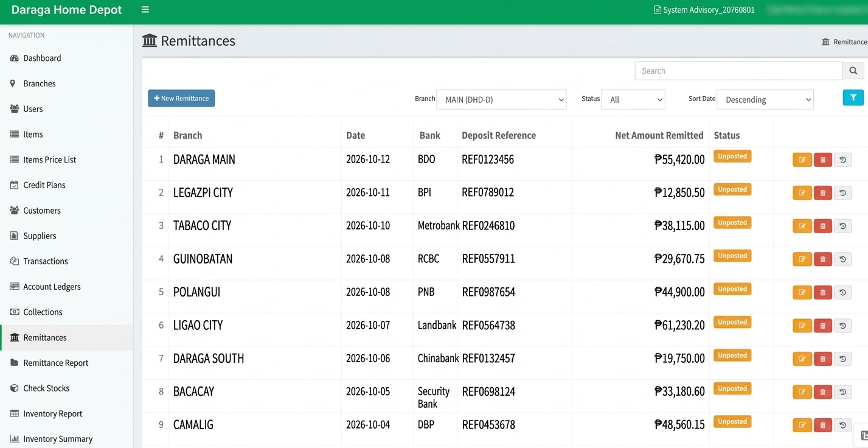The image size is (868, 448).
Task: Delete the DARAGA MAIN remittance
Action: [823, 159]
